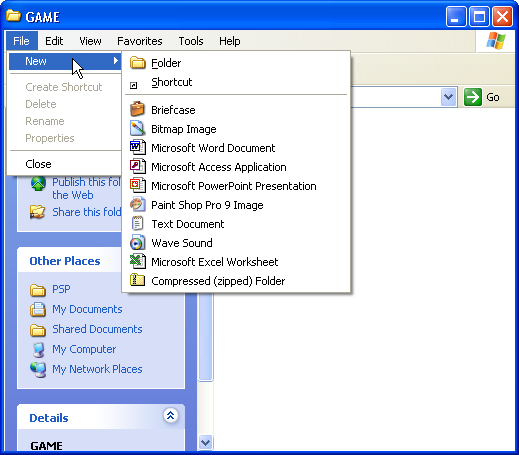Click the Share this folder icon
519x455 pixels.
pyautogui.click(x=37, y=212)
